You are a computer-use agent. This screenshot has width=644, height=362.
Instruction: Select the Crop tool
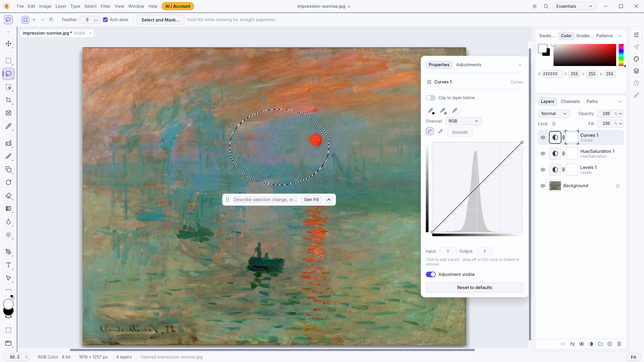(8, 100)
